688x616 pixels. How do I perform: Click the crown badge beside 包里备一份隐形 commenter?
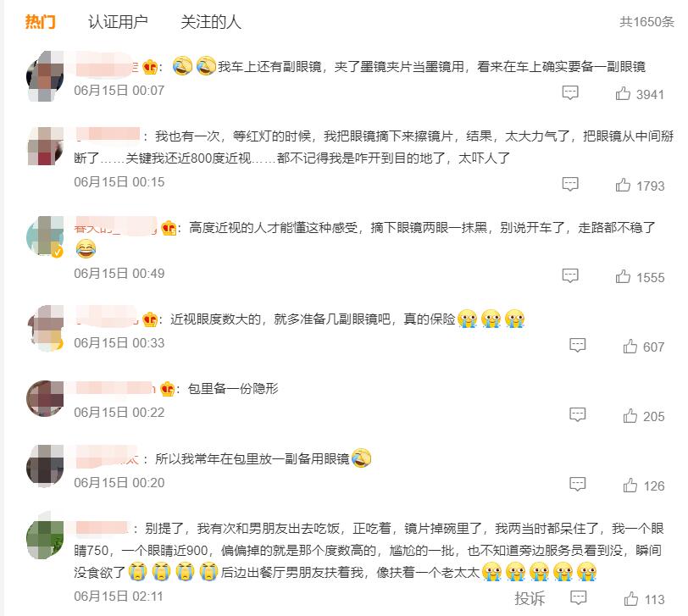[167, 389]
